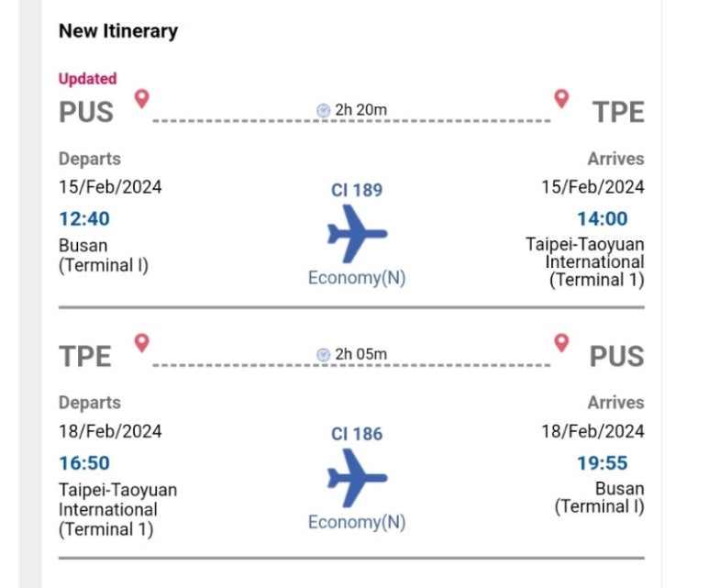Click the pink Updated label
The image size is (709, 588).
pos(88,79)
